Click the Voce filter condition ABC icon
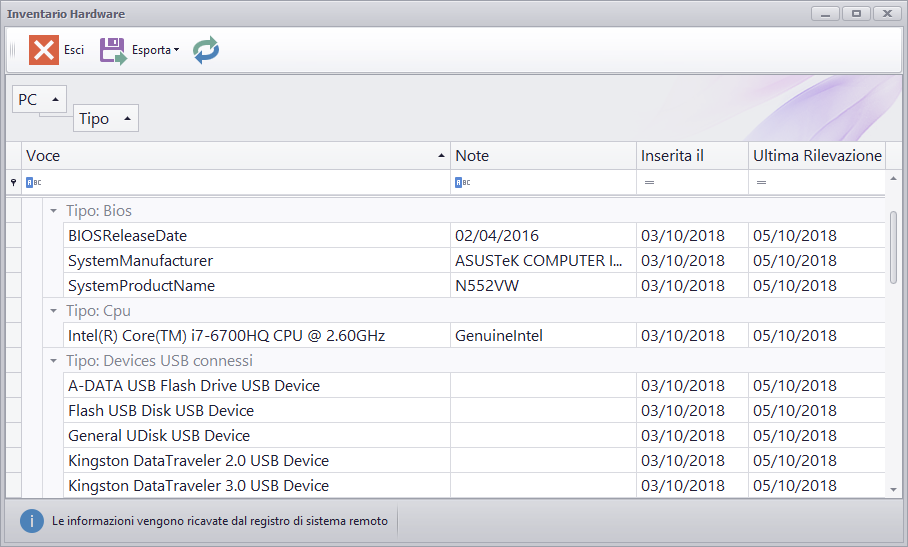 pyautogui.click(x=34, y=182)
